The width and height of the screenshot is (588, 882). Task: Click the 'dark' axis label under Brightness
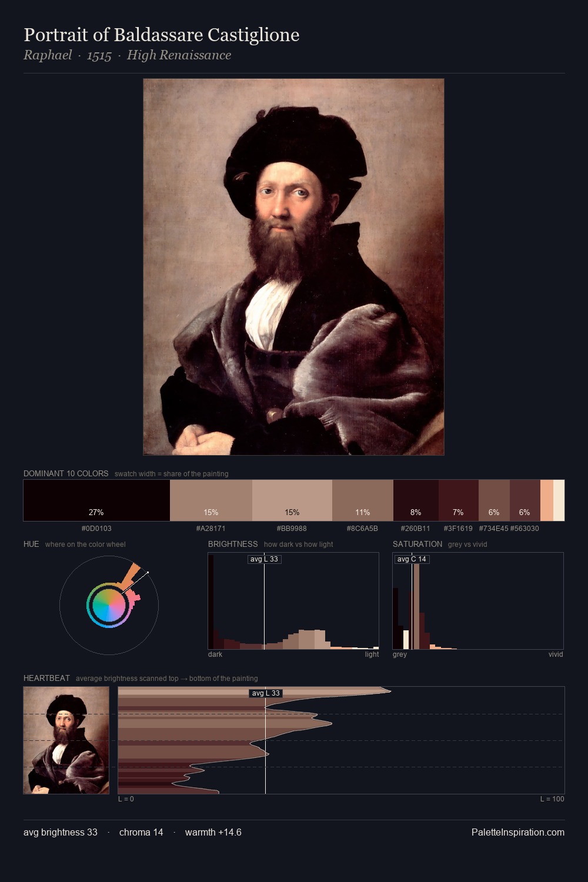point(215,654)
